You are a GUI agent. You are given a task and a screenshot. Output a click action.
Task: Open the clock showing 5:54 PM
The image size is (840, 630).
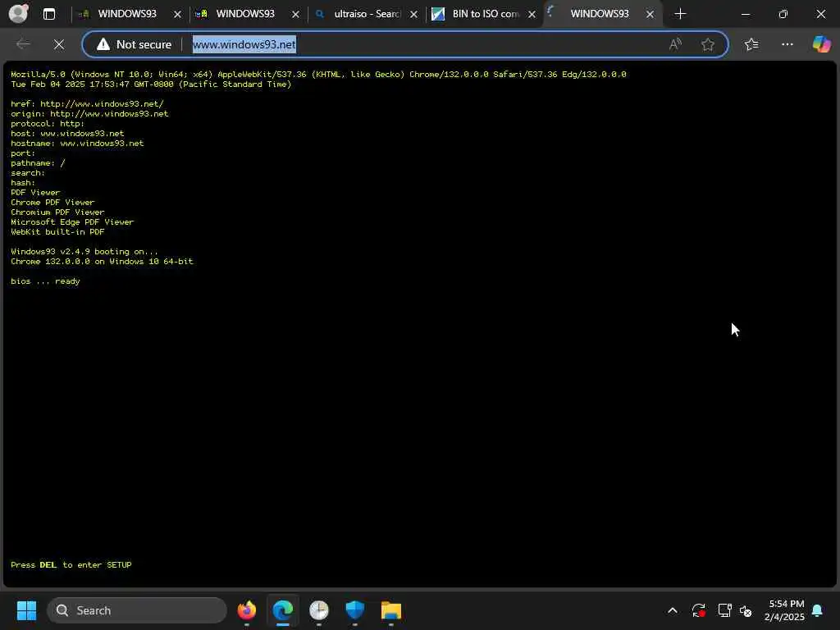(785, 610)
